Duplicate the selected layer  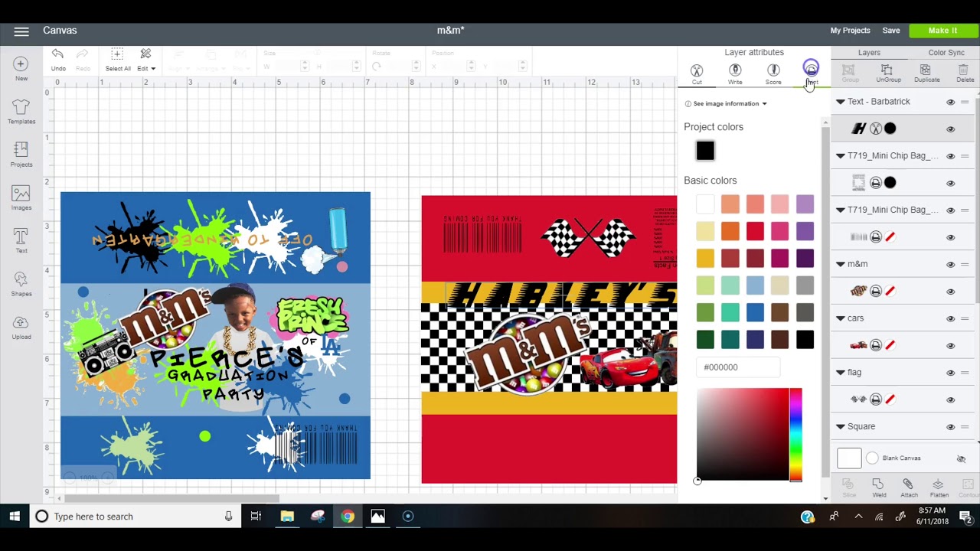pos(926,73)
